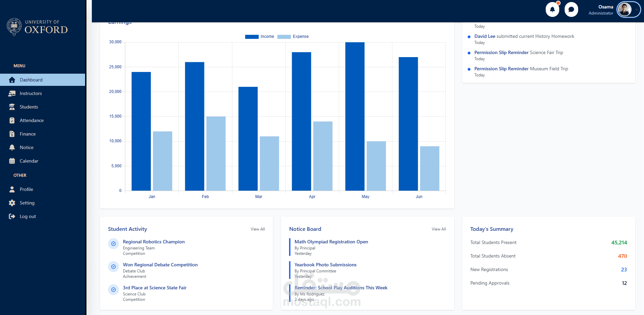Click the Instructors sidebar icon

click(x=12, y=93)
